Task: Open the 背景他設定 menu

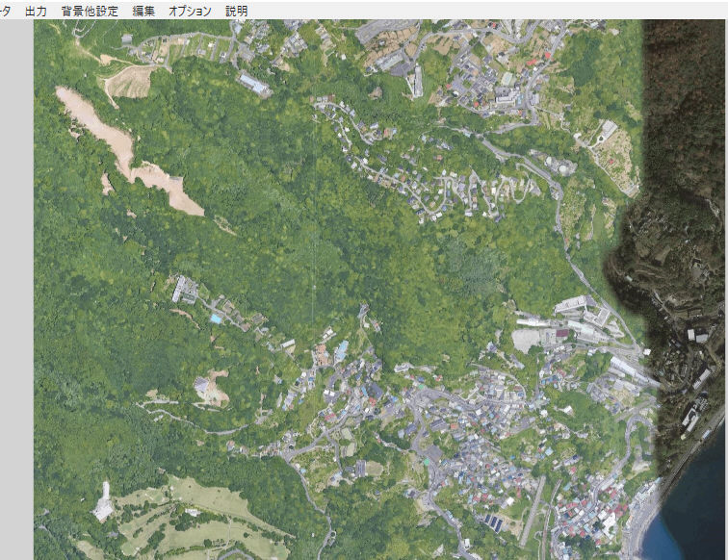Action: (x=90, y=12)
